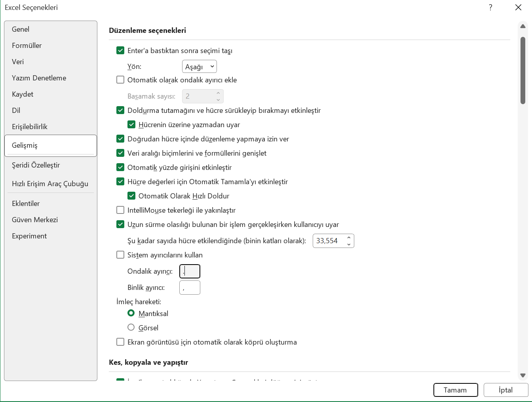Open Şeridi Özelleştir settings
Screen dimensions: 532x402
pyautogui.click(x=51, y=165)
